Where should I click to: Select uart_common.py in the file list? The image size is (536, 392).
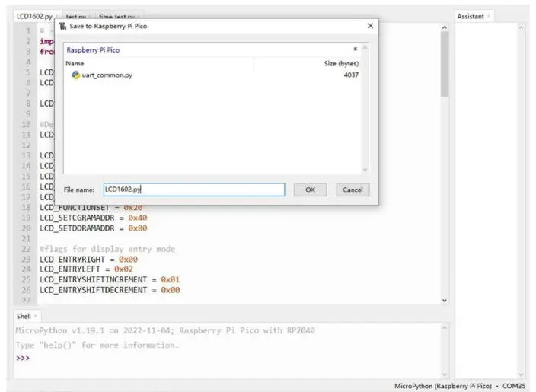(x=107, y=75)
